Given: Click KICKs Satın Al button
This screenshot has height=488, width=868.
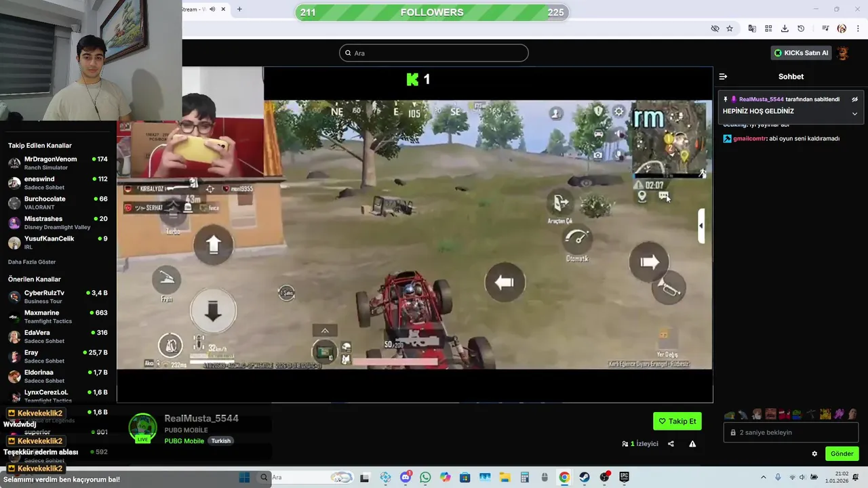Looking at the screenshot, I should tap(801, 53).
